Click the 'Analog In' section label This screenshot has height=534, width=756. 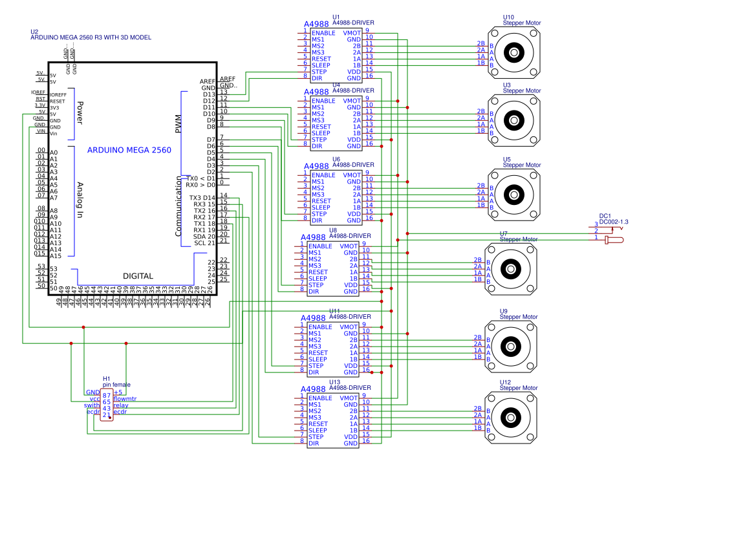click(x=80, y=200)
